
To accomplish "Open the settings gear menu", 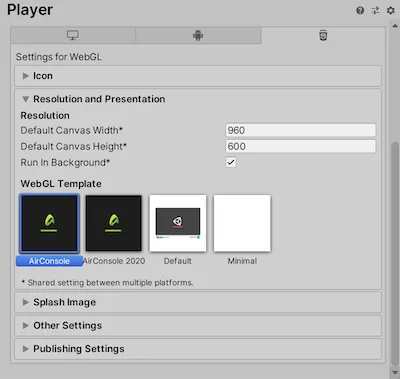I will click(391, 11).
